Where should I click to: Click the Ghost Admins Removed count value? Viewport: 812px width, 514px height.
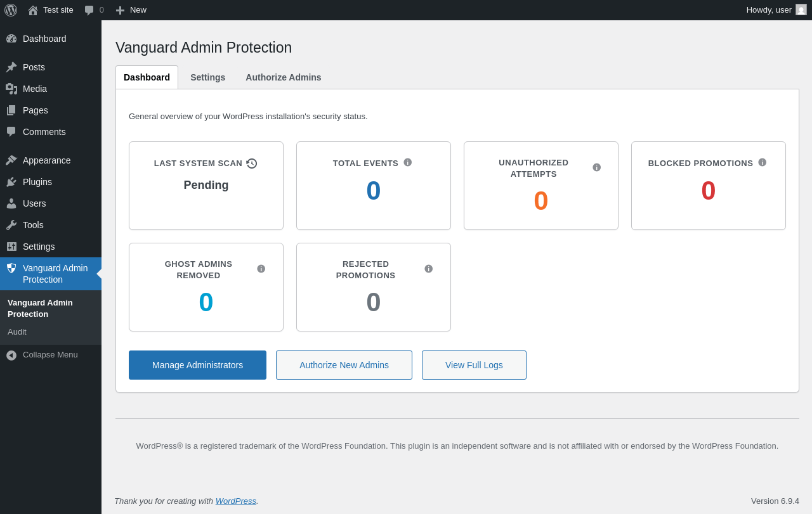(206, 302)
